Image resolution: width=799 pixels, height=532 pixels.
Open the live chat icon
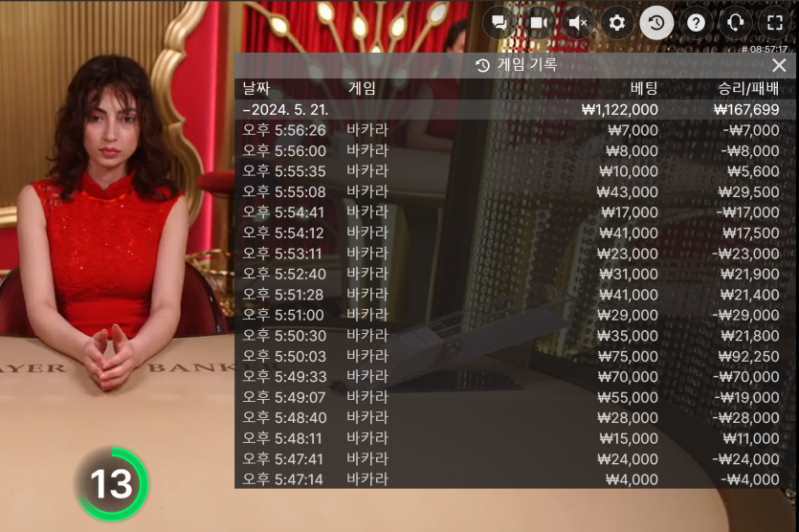pos(499,23)
